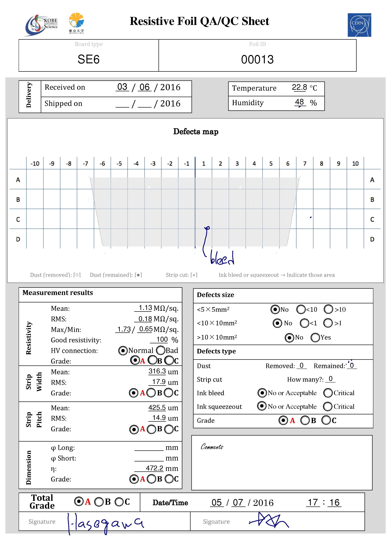This screenshot has height=554, width=392.
Task: Select No for >10×10mm² defects
Action: (289, 337)
